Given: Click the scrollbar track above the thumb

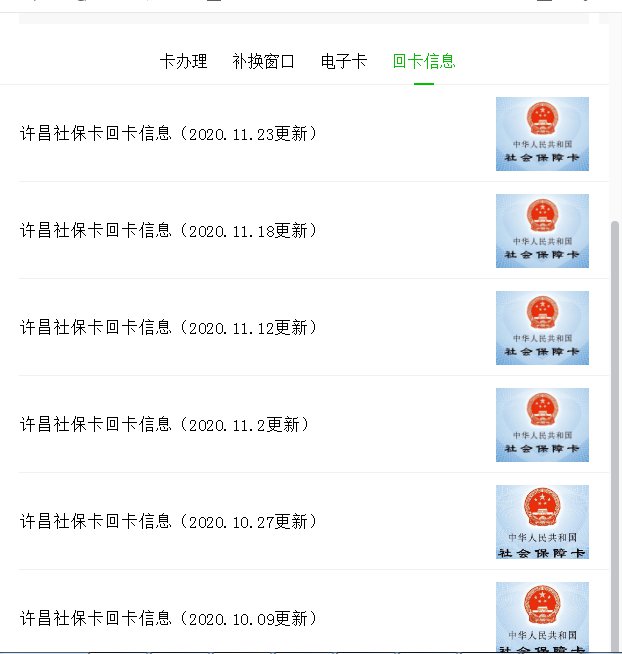Looking at the screenshot, I should 615,120.
